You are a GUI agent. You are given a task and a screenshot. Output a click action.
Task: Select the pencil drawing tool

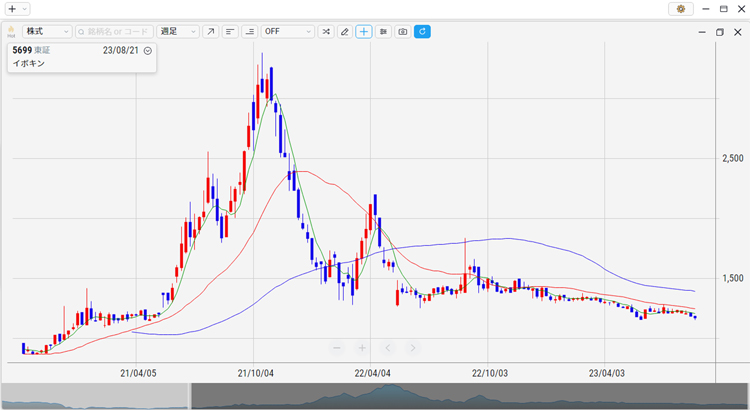coord(345,31)
